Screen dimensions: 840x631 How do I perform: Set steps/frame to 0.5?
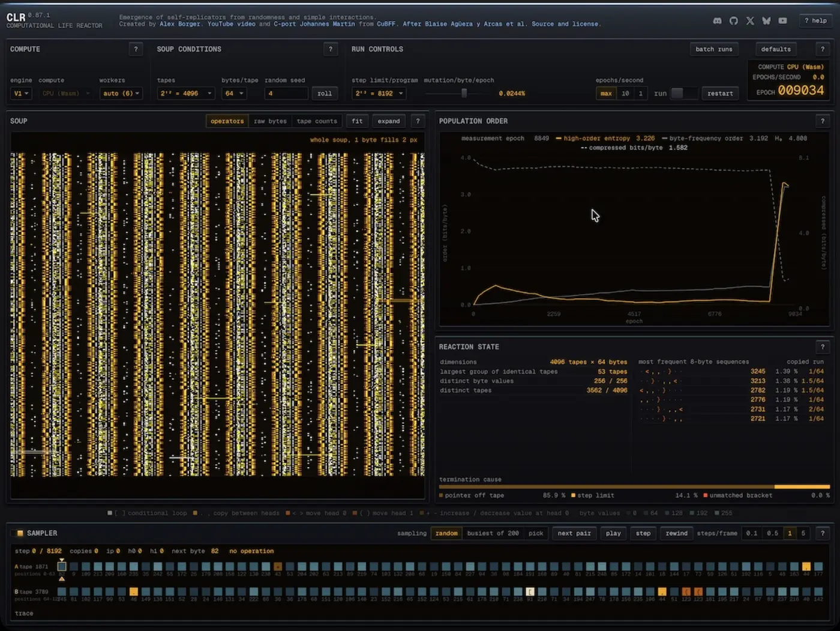[772, 533]
